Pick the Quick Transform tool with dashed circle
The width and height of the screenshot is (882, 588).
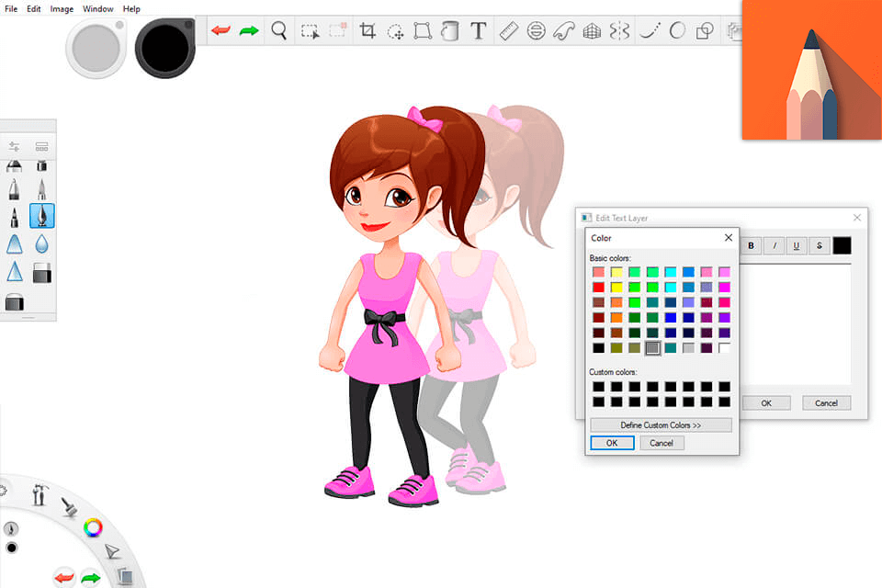(395, 31)
